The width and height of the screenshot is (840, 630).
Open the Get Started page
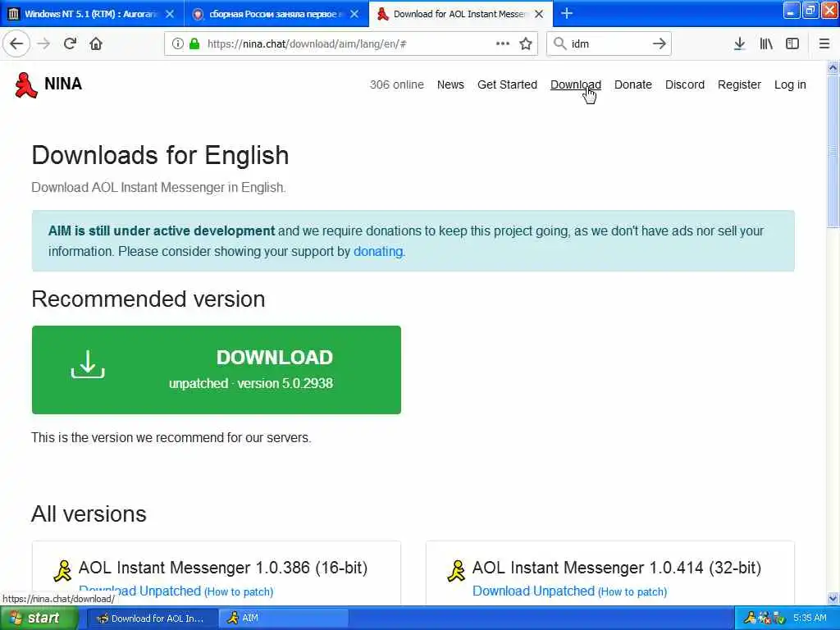[x=507, y=84]
